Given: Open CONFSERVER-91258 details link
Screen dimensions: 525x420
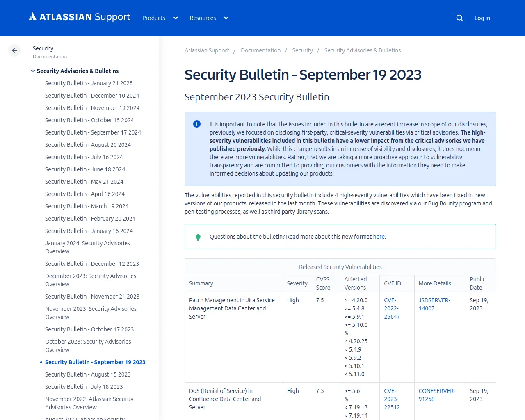Looking at the screenshot, I should (437, 395).
